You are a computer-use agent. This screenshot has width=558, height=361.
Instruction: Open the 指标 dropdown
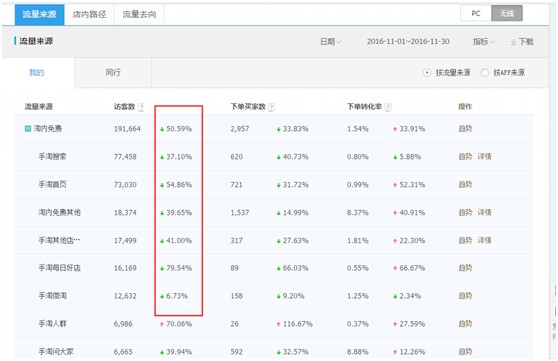point(483,42)
